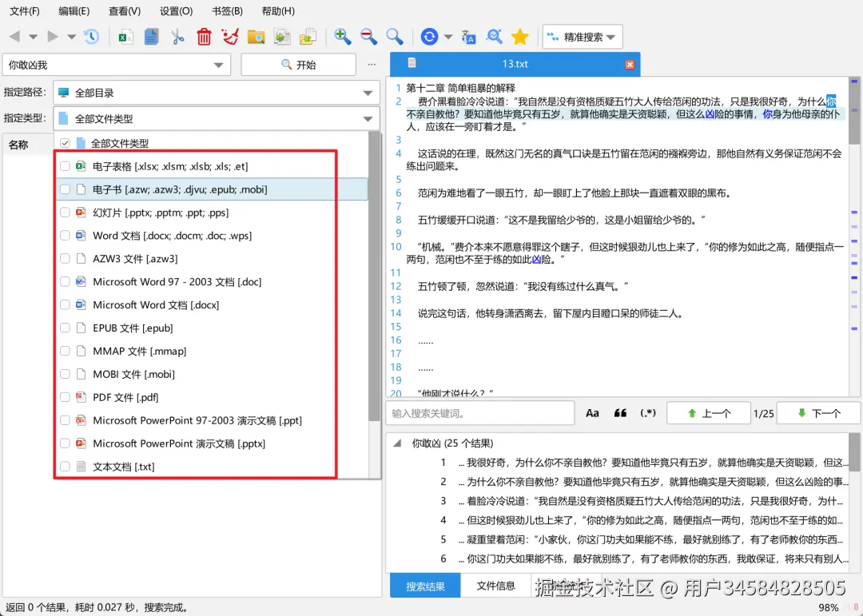
Task: Open the 书签(B) menu
Action: click(x=227, y=11)
